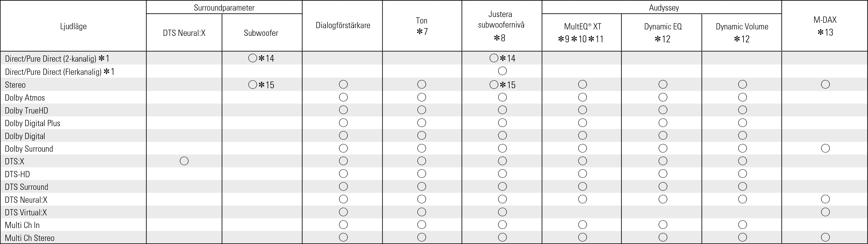
Task: Click the Subwoofer circle marked *14 in first row
Action: coord(252,58)
